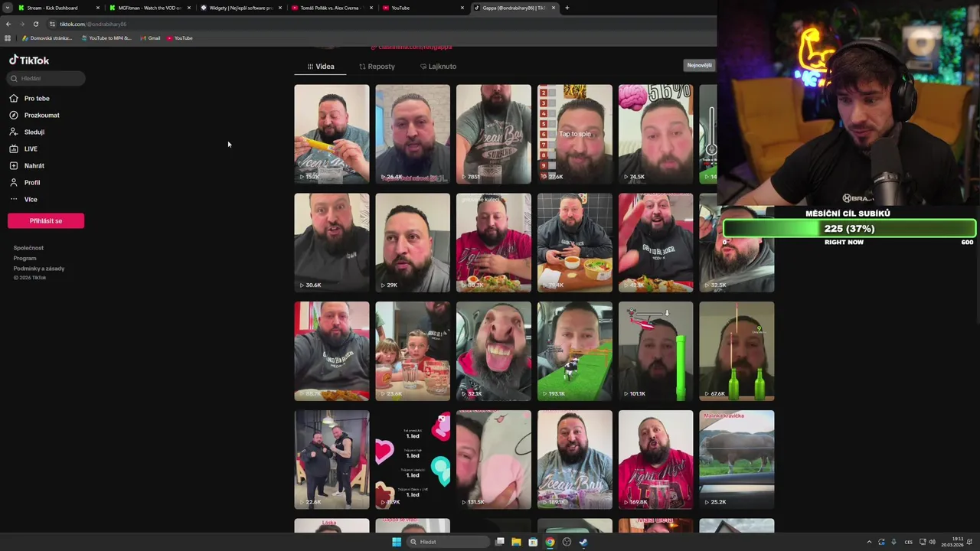980x551 pixels.
Task: Open Program footer link
Action: coord(24,258)
